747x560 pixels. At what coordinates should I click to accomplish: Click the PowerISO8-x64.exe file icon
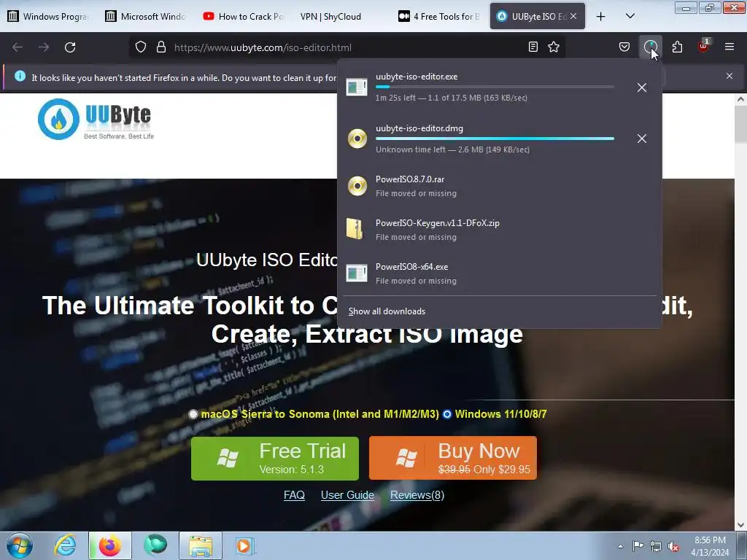357,273
